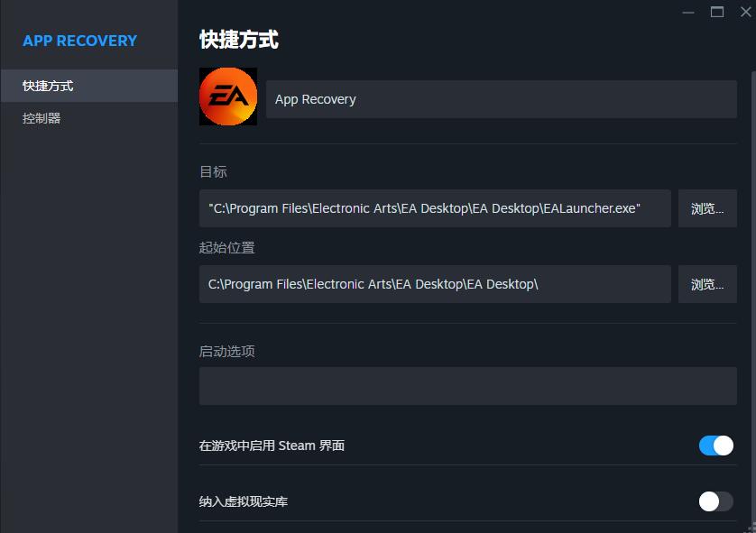The height and width of the screenshot is (533, 756).
Task: Click the App Recovery name field
Action: pos(501,99)
